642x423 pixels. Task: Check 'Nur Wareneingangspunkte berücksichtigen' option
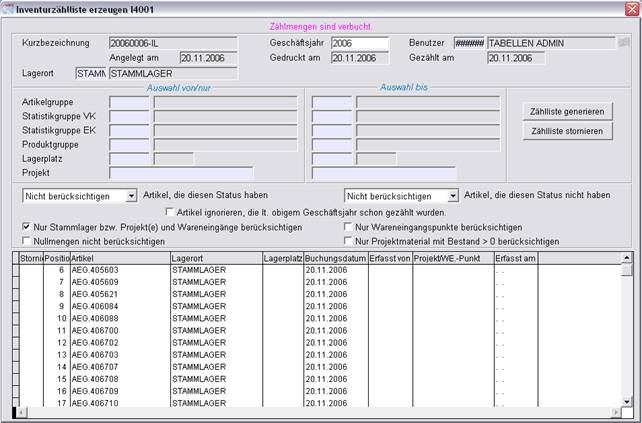coord(347,227)
